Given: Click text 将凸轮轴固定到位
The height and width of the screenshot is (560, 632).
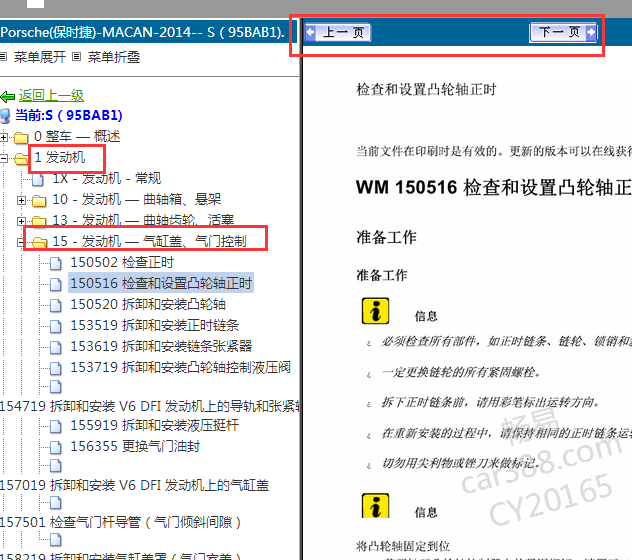Looking at the screenshot, I should click(x=403, y=546).
